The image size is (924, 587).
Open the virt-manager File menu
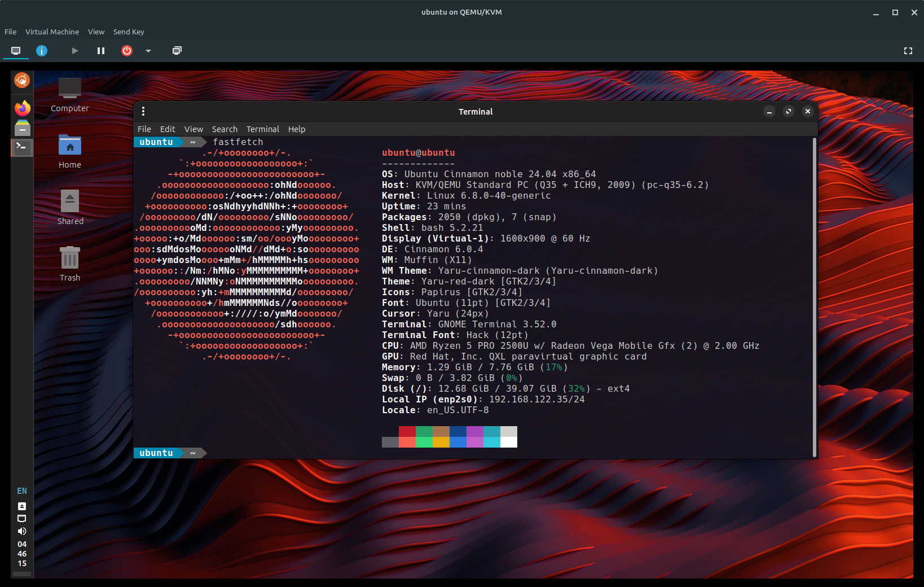tap(11, 32)
